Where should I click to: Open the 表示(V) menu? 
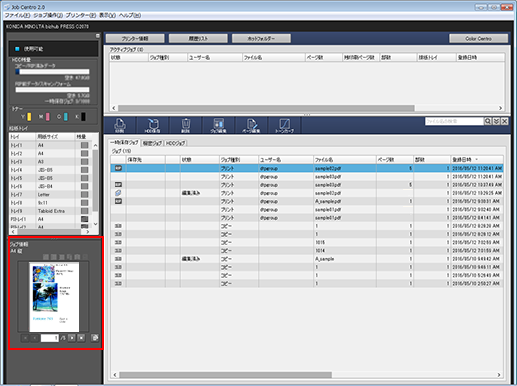click(107, 15)
